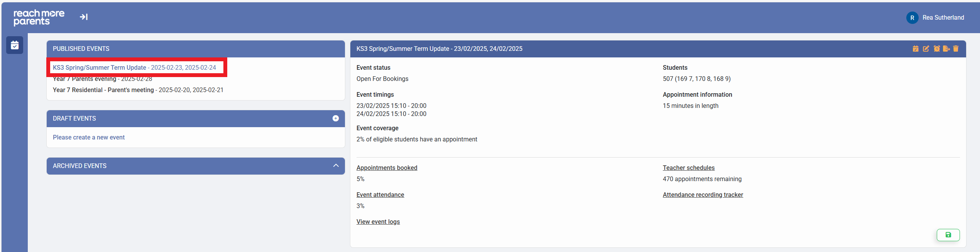Open the Attendance recording tracker link
This screenshot has width=980, height=252.
tap(703, 195)
